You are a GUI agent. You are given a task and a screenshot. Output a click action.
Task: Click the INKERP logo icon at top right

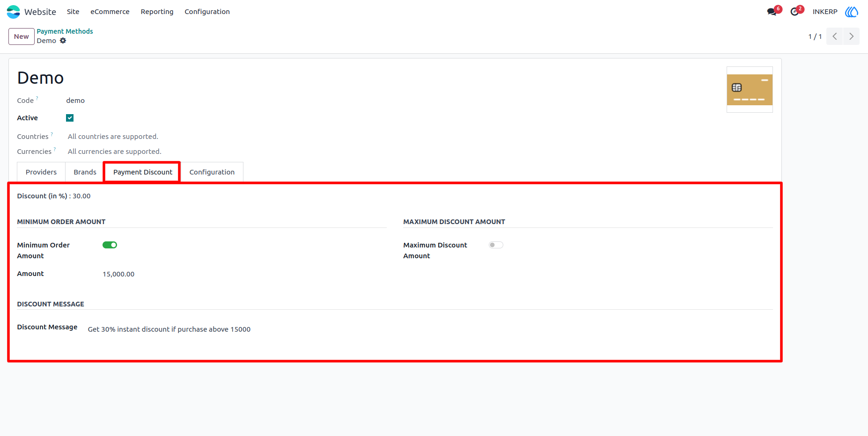point(852,12)
